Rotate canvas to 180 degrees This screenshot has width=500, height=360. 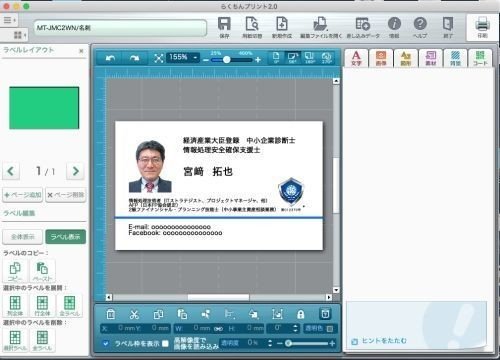[310, 58]
